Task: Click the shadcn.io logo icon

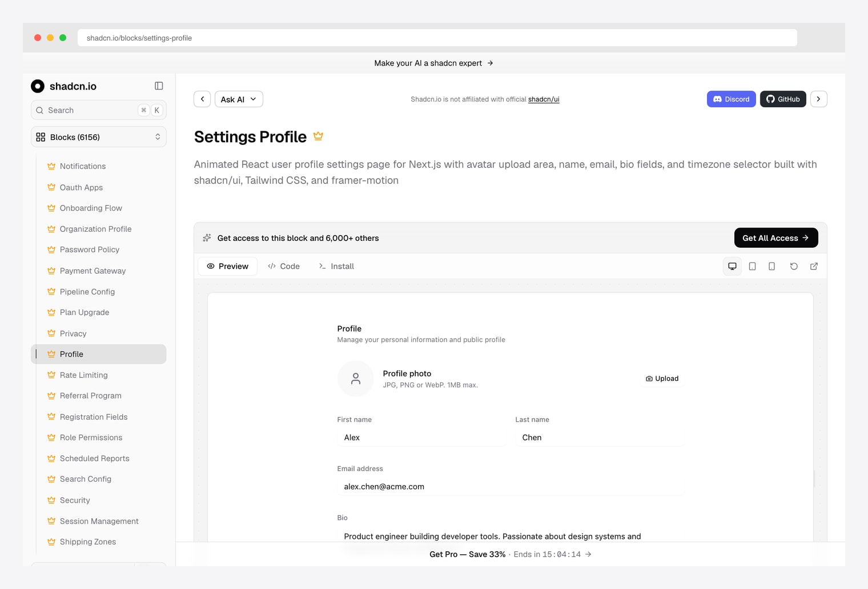Action: (38, 86)
